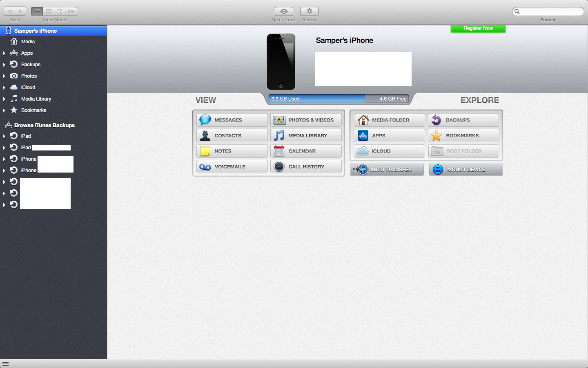Open Photos & Videos button
The width and height of the screenshot is (588, 368).
306,120
